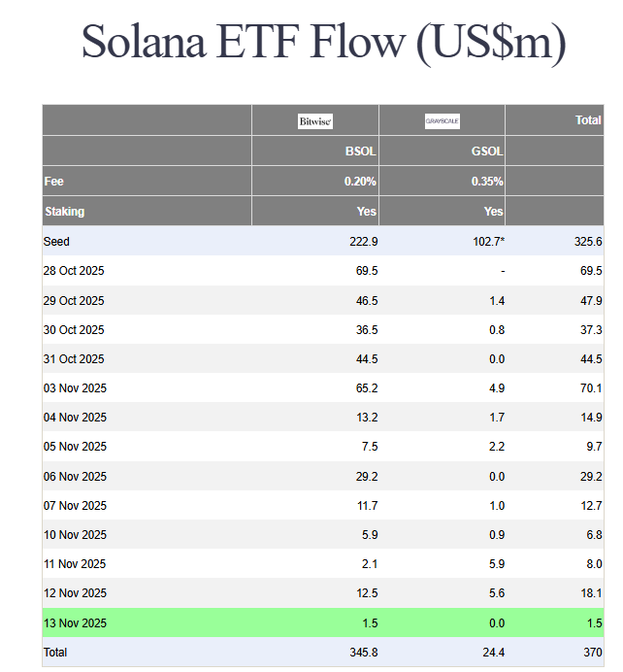Select the BSOL ticker column header
Image resolution: width=623 pixels, height=672 pixels.
point(360,152)
